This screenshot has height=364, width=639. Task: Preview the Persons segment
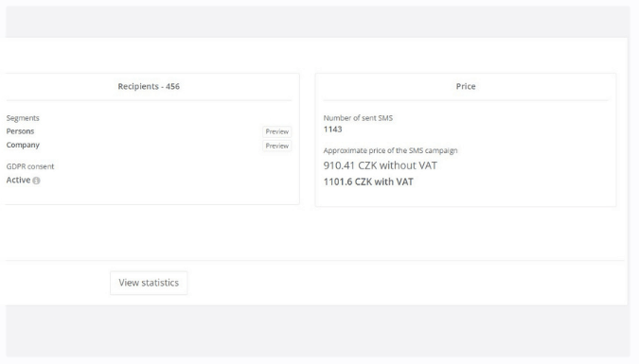(276, 131)
